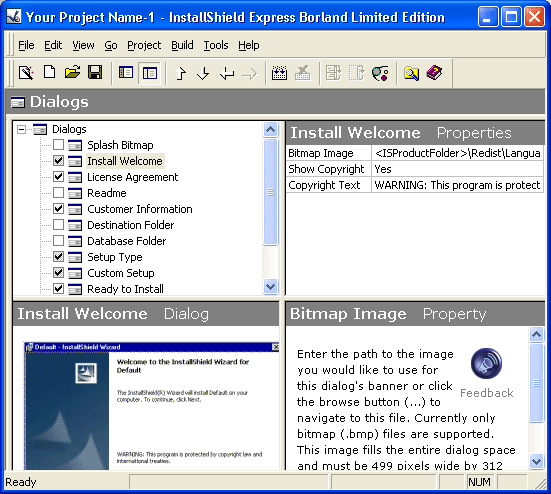This screenshot has height=494, width=551.
Task: Click the Feedback link
Action: (x=487, y=393)
